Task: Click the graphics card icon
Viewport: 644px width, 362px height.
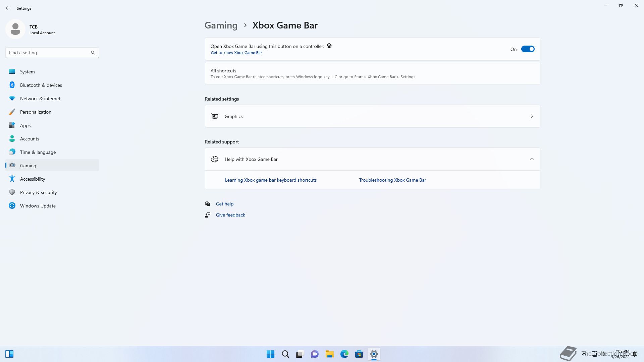Action: pos(215,116)
